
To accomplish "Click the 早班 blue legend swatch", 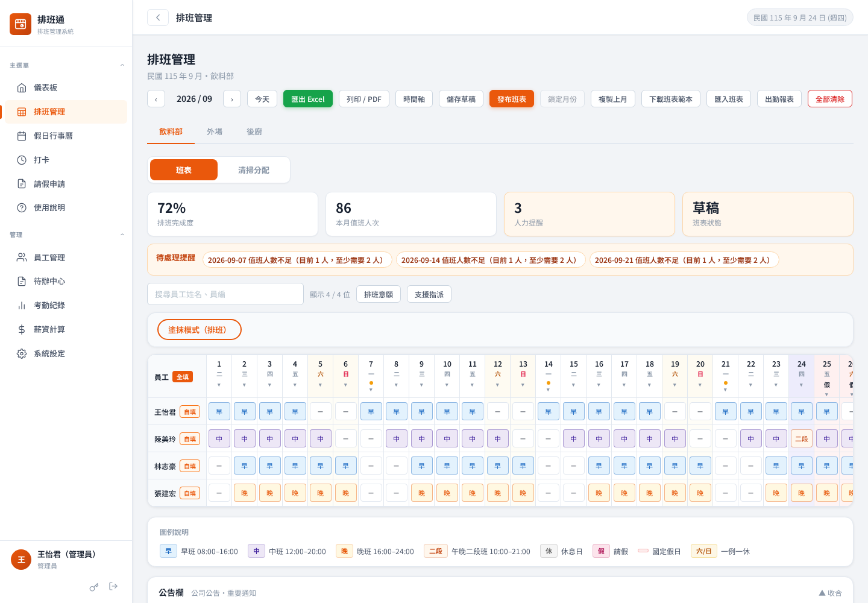I will pos(168,551).
